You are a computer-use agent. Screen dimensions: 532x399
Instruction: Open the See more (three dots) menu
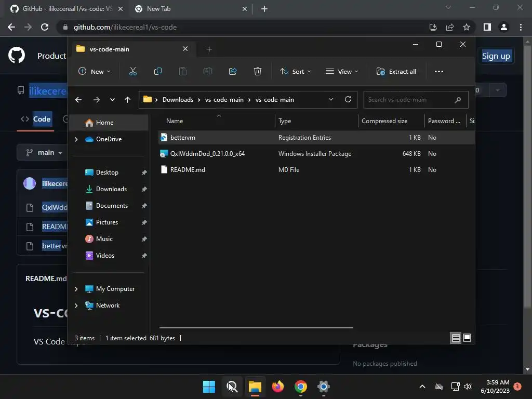coord(439,72)
